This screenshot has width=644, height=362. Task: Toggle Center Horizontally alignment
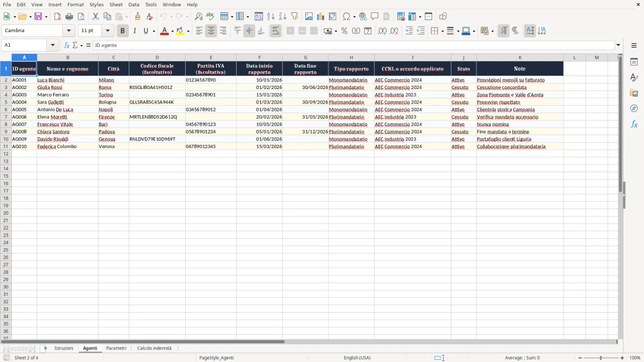[x=211, y=31]
